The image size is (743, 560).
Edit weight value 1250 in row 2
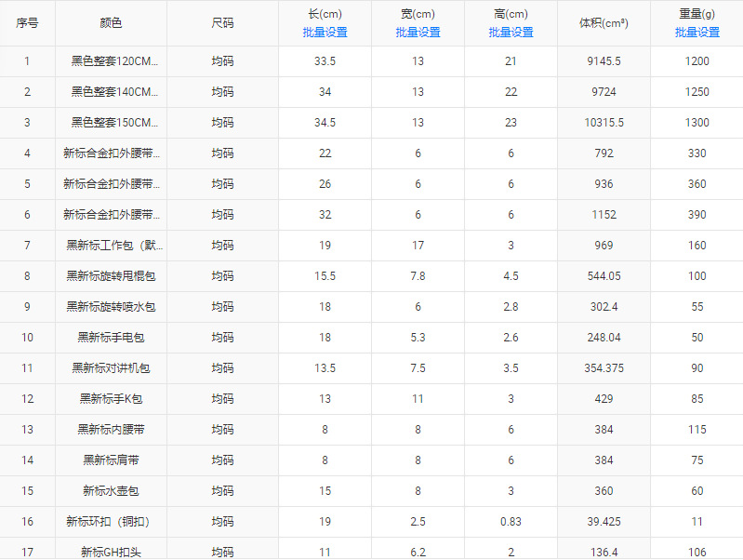point(697,92)
